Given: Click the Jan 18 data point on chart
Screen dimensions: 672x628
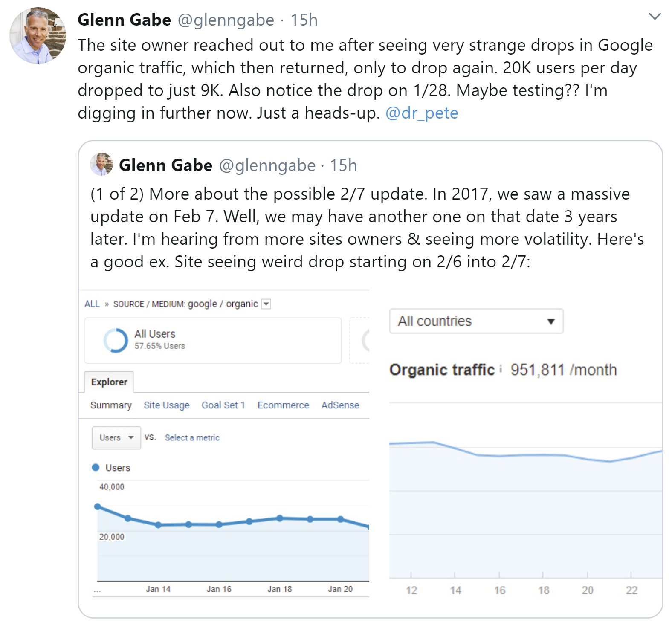Looking at the screenshot, I should point(279,518).
